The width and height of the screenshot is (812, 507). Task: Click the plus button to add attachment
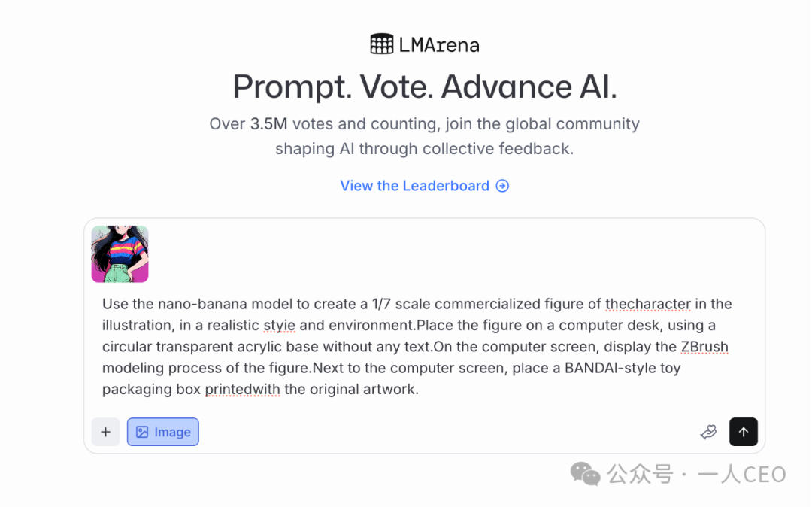pos(106,432)
